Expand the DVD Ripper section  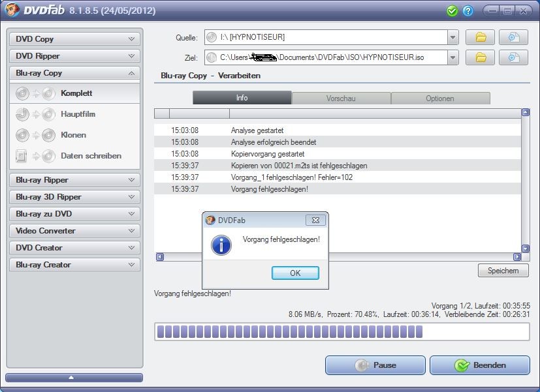tap(74, 55)
